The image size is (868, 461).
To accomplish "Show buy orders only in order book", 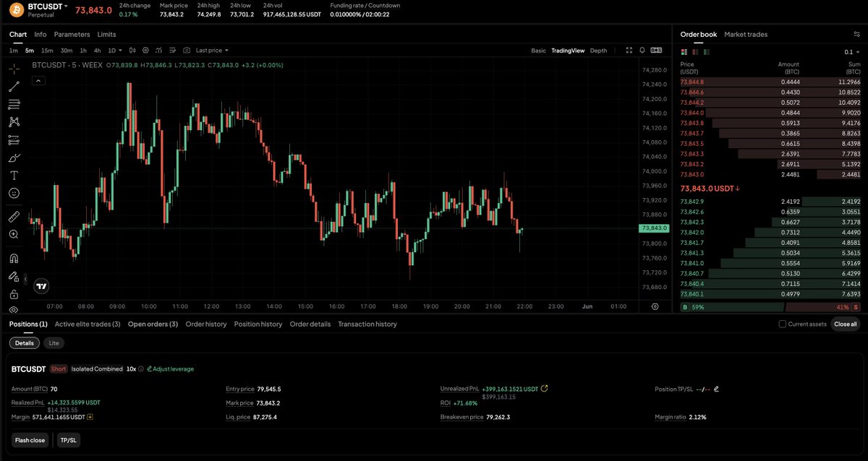I will [706, 52].
